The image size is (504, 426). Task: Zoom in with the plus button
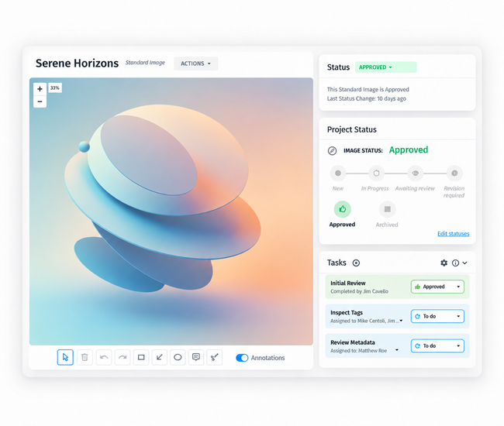tap(40, 89)
